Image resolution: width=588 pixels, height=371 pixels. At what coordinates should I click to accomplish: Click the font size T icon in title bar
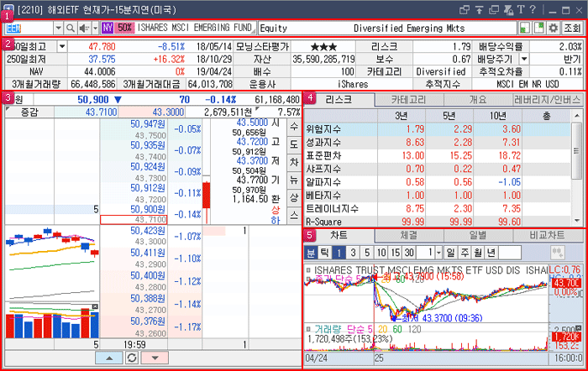click(521, 10)
